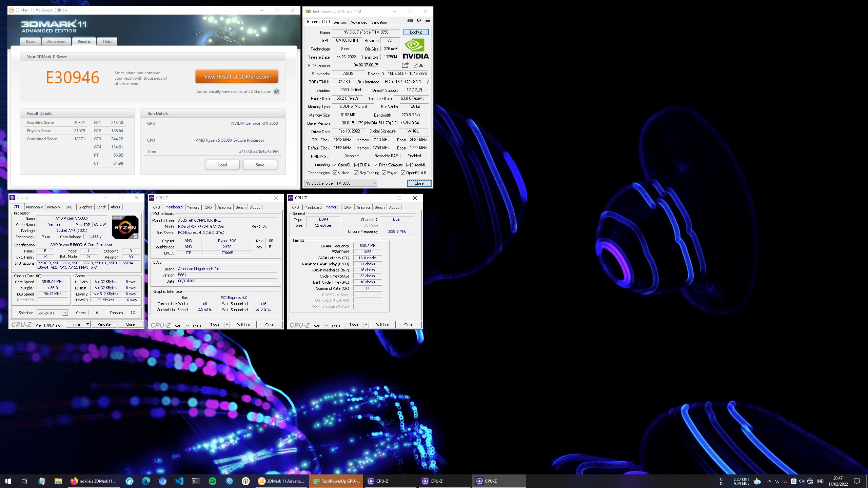Click the NVIDIA logo in GPU-Z

pos(416,49)
